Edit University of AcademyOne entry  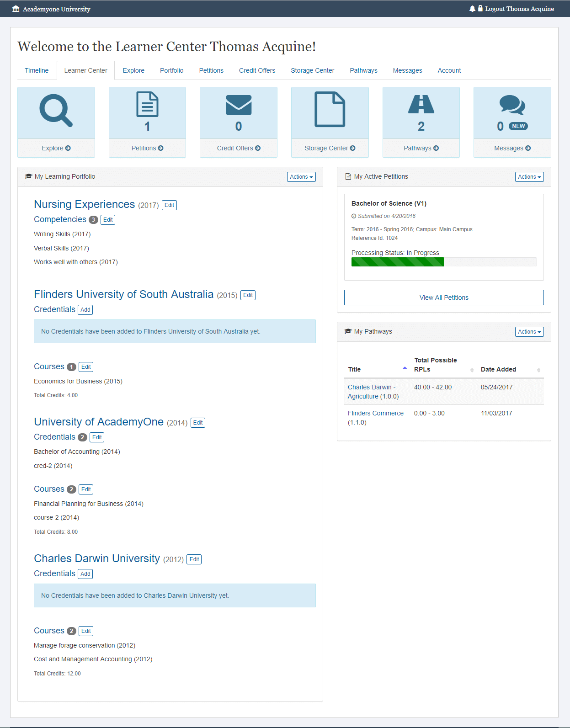(x=198, y=423)
